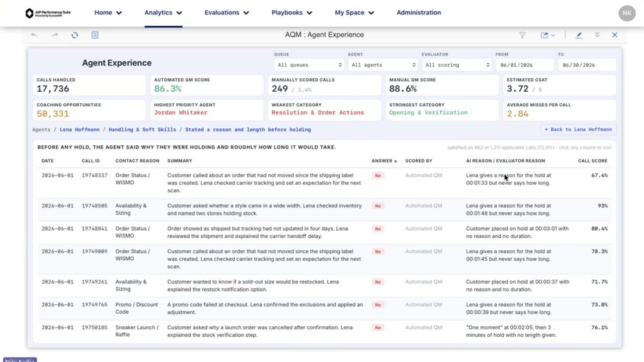Sort by the Answer column header
Image resolution: width=644 pixels, height=362 pixels.
click(384, 161)
